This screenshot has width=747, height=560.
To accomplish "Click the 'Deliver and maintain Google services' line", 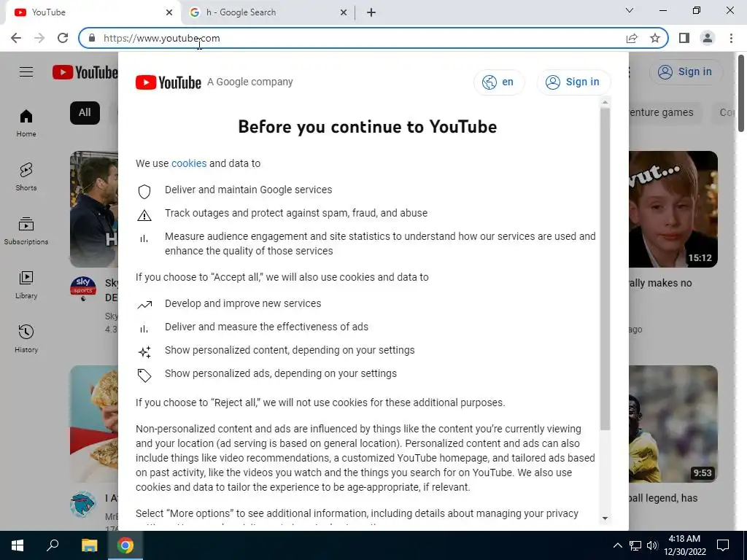I will click(x=249, y=190).
